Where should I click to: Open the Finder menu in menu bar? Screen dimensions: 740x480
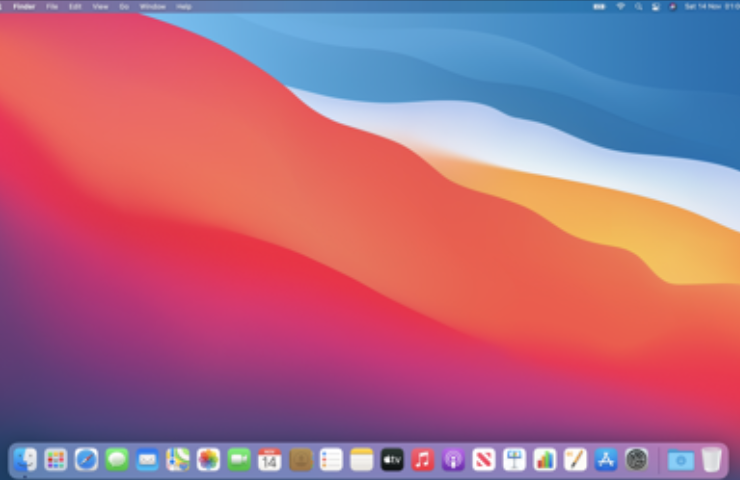point(24,7)
